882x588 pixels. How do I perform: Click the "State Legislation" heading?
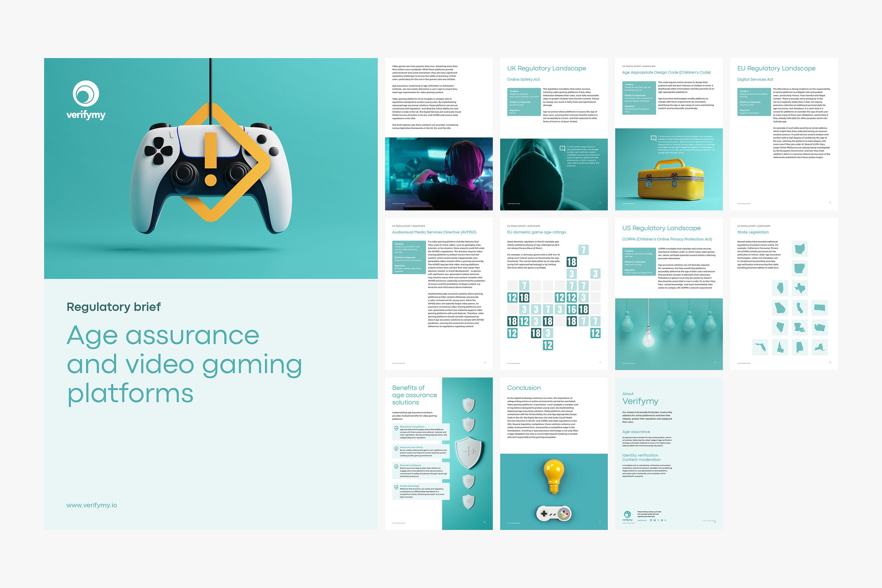pos(753,232)
